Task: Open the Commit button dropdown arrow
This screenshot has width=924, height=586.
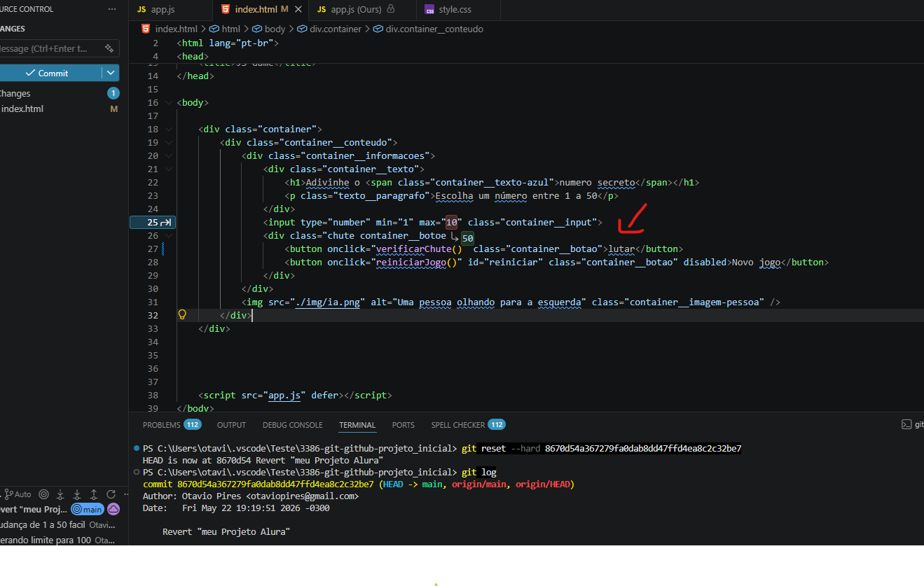Action: point(111,73)
